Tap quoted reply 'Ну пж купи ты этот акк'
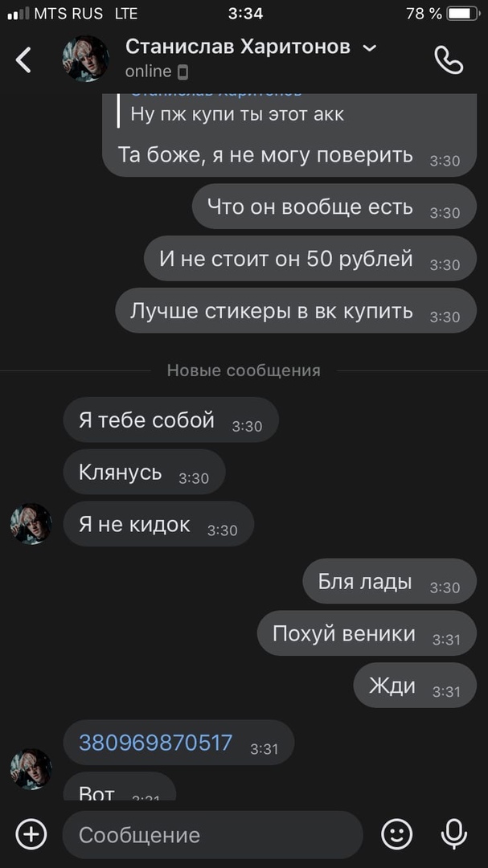This screenshot has width=488, height=868. coord(237,114)
